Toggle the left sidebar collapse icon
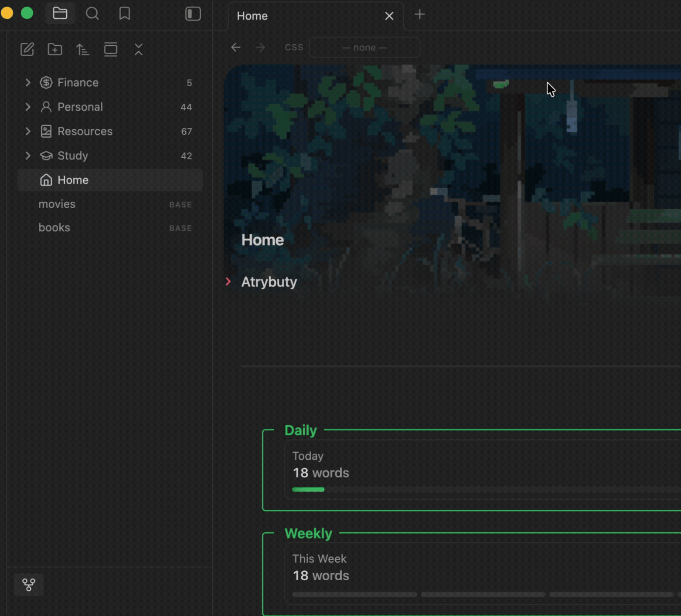Viewport: 681px width, 616px height. (x=193, y=14)
